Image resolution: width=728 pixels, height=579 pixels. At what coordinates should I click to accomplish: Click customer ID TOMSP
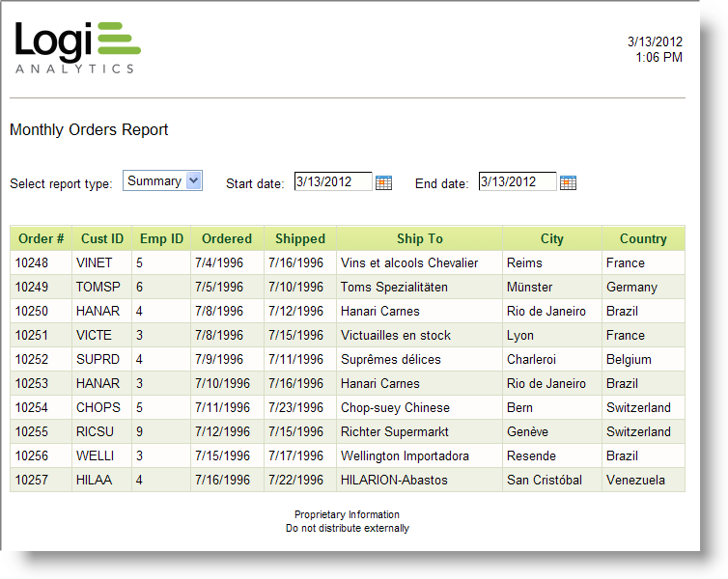pos(98,287)
